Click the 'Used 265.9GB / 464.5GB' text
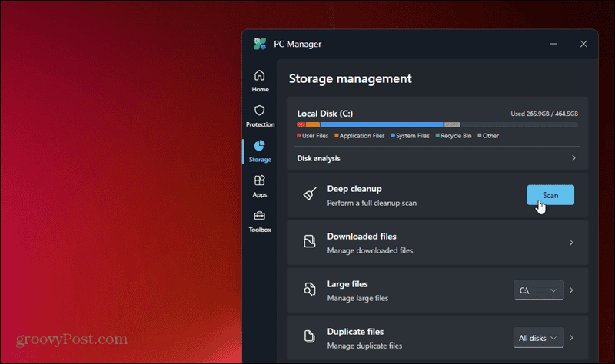The image size is (615, 364). pyautogui.click(x=544, y=114)
